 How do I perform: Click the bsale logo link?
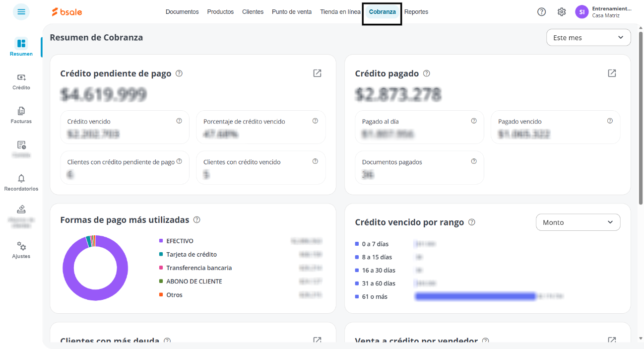click(x=67, y=12)
